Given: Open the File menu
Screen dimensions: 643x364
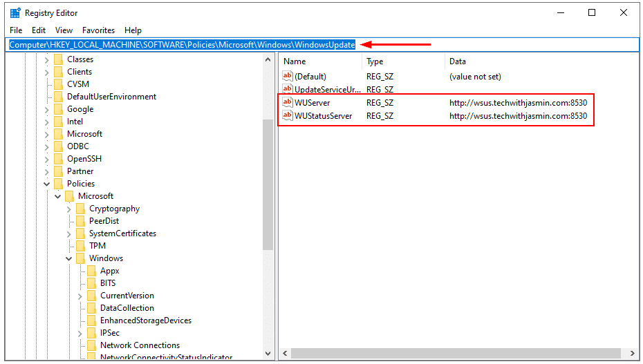Looking at the screenshot, I should [x=16, y=30].
